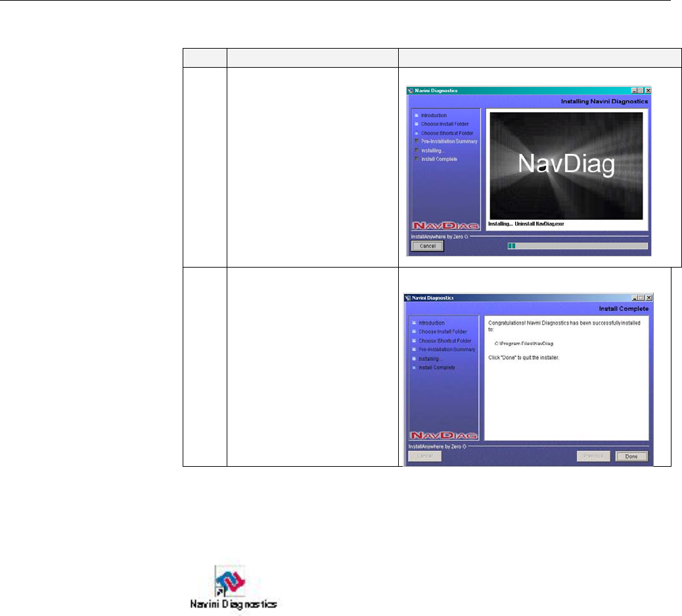
Task: Click Done to quit the installer
Action: click(631, 456)
